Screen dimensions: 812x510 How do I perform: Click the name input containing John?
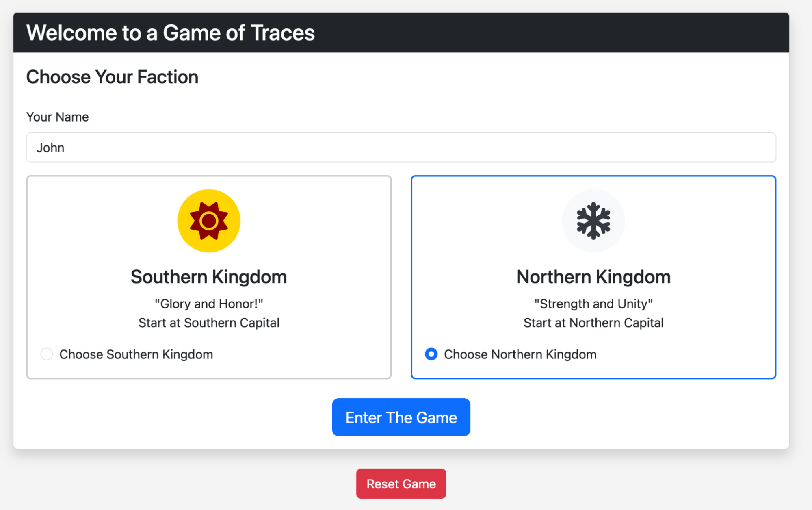[x=401, y=147]
